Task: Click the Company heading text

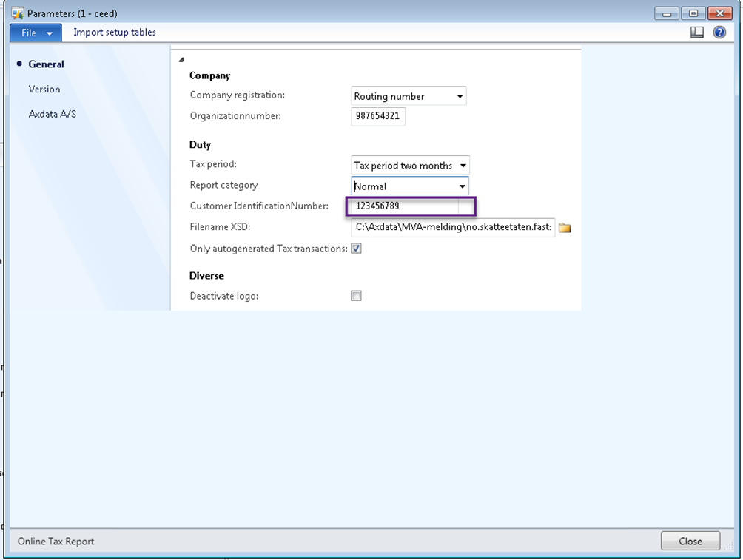Action: 209,75
